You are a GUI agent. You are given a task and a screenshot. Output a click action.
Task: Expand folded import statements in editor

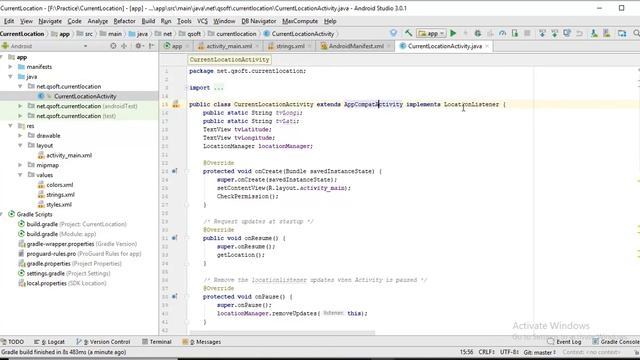tap(219, 88)
